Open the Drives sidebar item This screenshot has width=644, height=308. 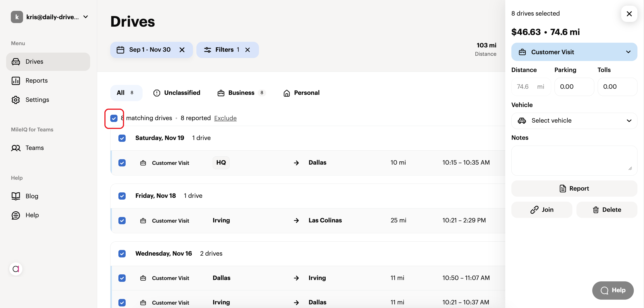[x=48, y=61]
